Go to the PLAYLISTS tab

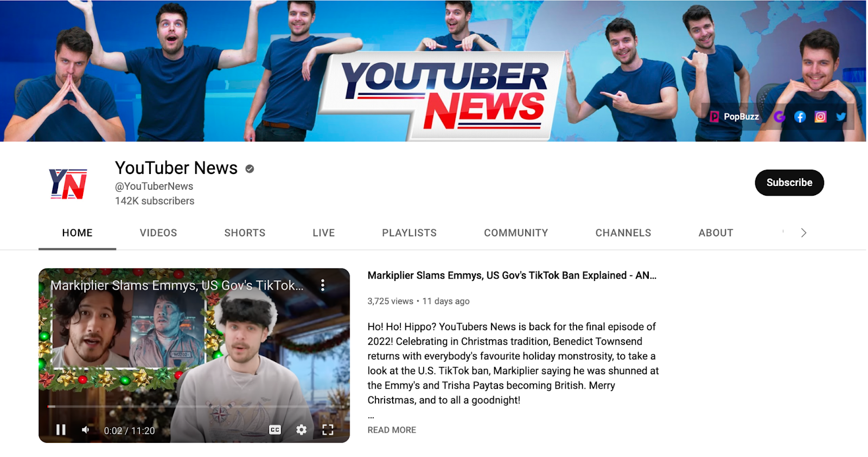[x=409, y=233]
